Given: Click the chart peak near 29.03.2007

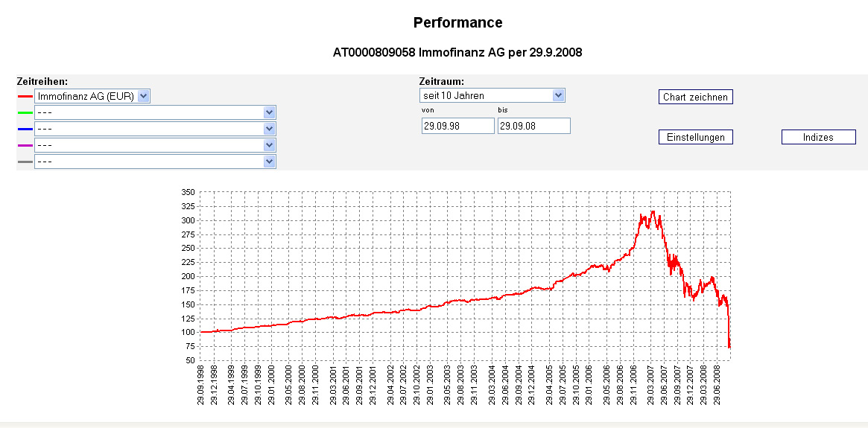Looking at the screenshot, I should point(653,212).
